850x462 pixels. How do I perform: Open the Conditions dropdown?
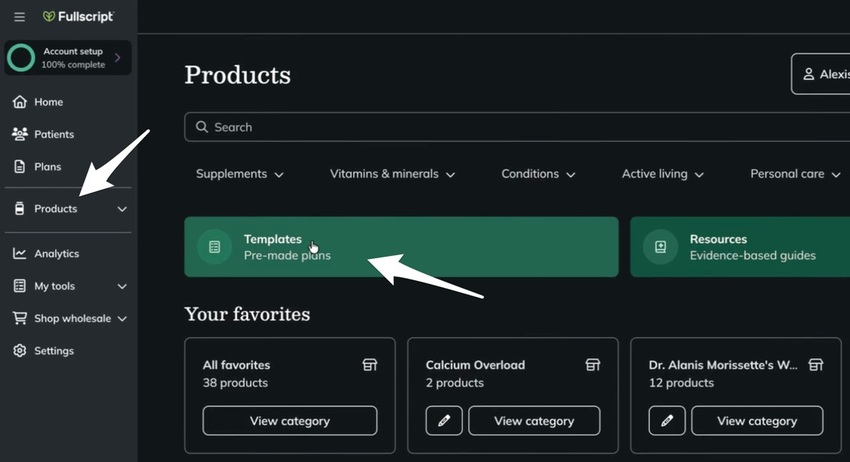click(538, 174)
